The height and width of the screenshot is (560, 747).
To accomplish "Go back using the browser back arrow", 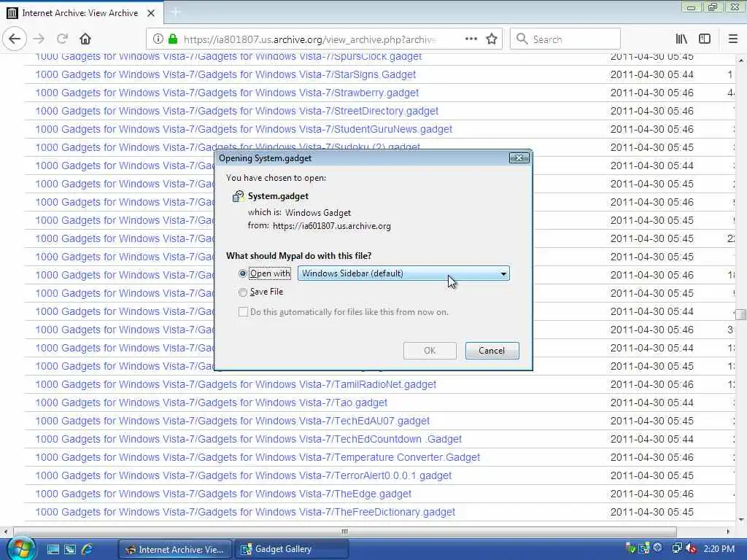I will point(15,39).
